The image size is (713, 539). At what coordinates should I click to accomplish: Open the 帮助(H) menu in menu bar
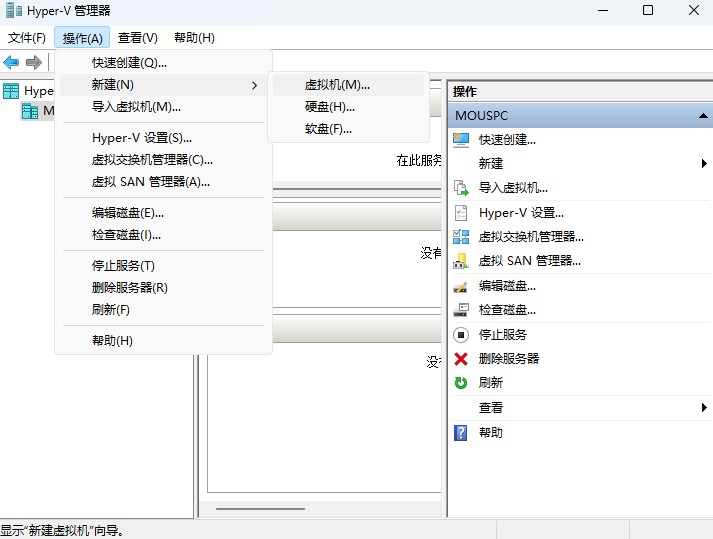[194, 38]
